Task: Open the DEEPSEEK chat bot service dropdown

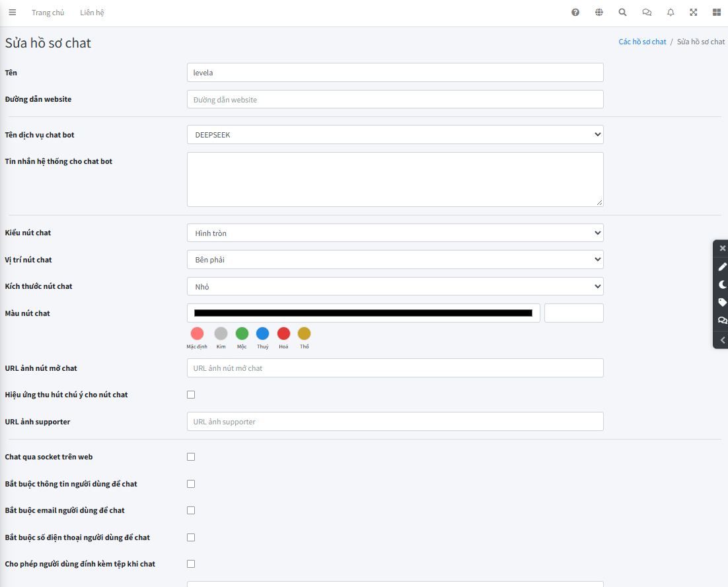Action: point(395,135)
